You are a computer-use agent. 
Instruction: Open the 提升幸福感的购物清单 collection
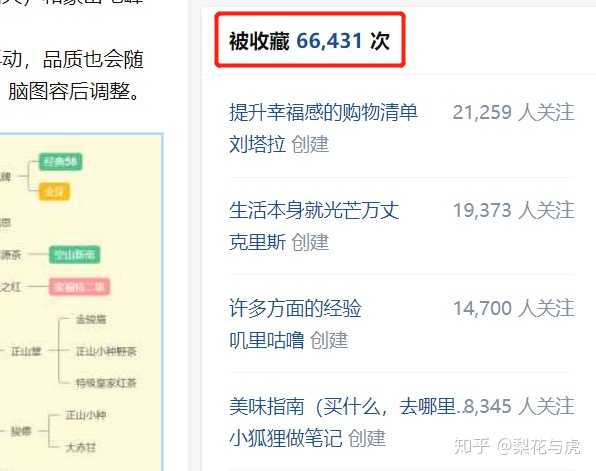point(323,113)
